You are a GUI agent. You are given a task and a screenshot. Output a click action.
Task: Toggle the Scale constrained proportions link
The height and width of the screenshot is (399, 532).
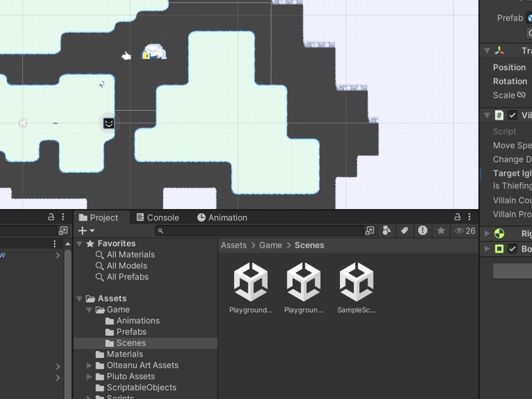pyautogui.click(x=521, y=95)
